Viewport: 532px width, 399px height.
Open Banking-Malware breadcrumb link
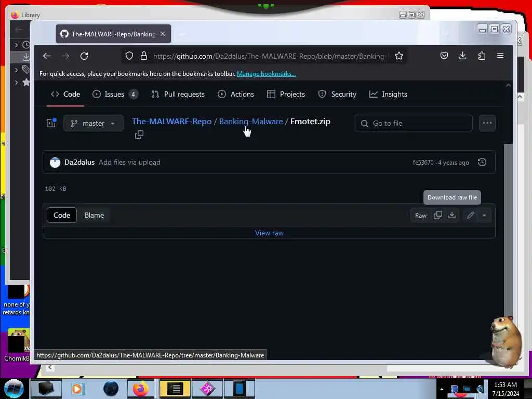click(251, 122)
